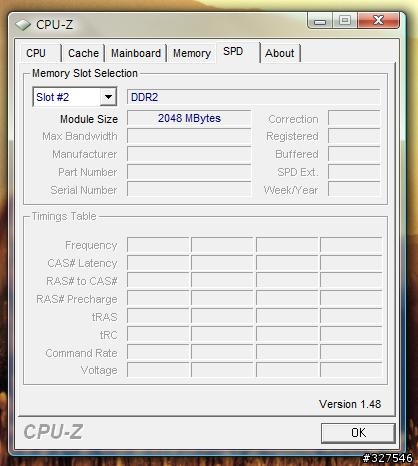This screenshot has width=418, height=466.
Task: Click the Memory Slot Selection group label
Action: [85, 73]
